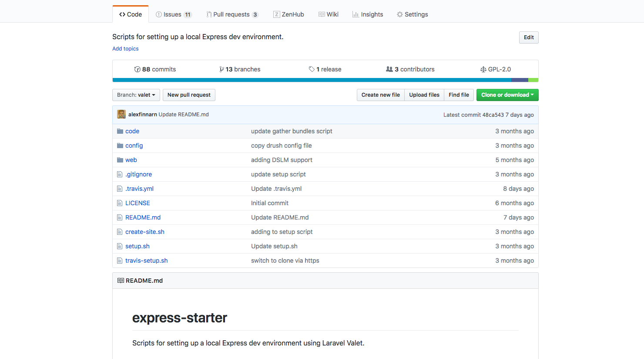644x359 pixels.
Task: Open the GPL-2.0 license link
Action: 495,69
